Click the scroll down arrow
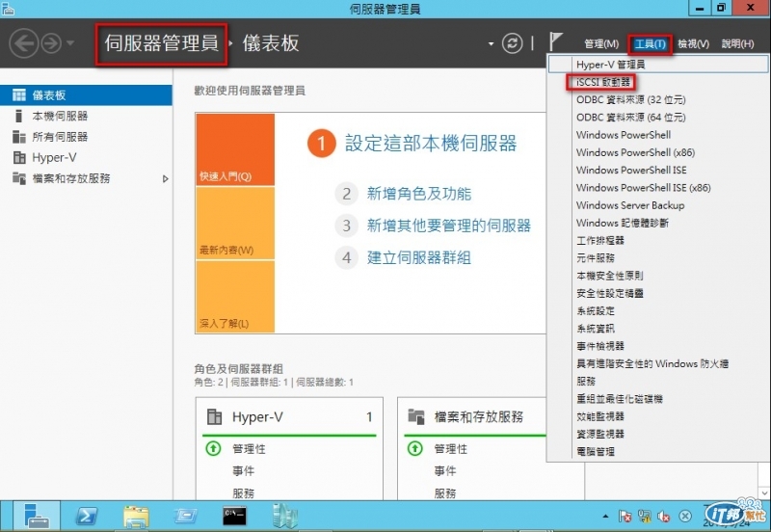Viewport: 771px width, 532px height. pos(764,492)
